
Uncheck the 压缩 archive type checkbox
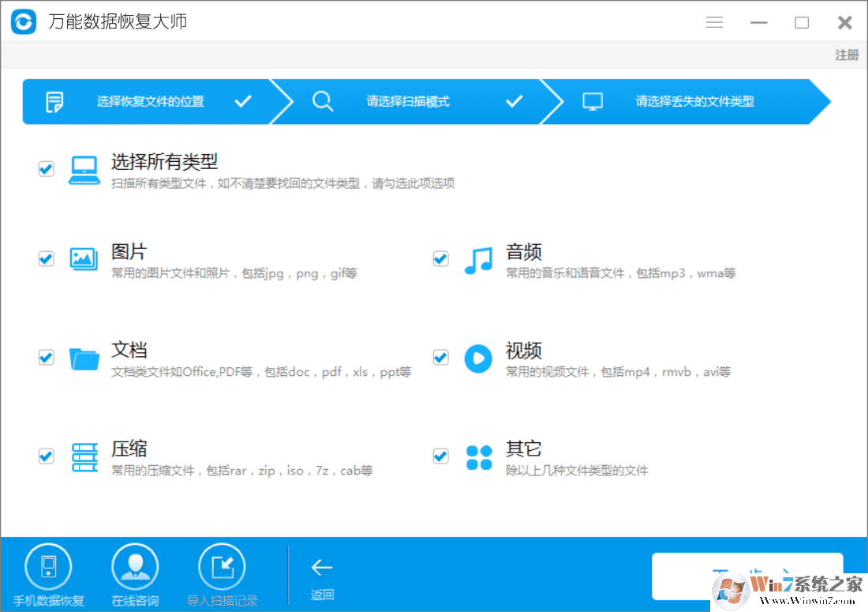click(x=46, y=456)
